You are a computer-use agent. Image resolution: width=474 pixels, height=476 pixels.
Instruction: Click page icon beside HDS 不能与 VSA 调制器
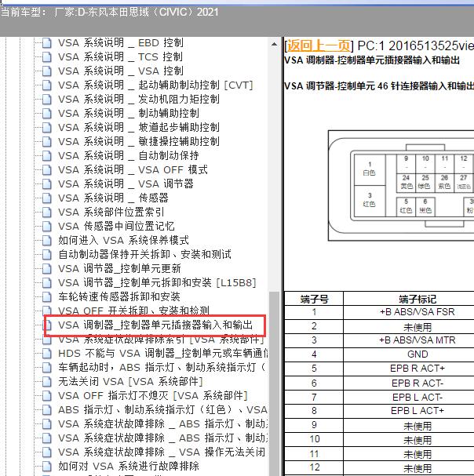click(x=46, y=354)
